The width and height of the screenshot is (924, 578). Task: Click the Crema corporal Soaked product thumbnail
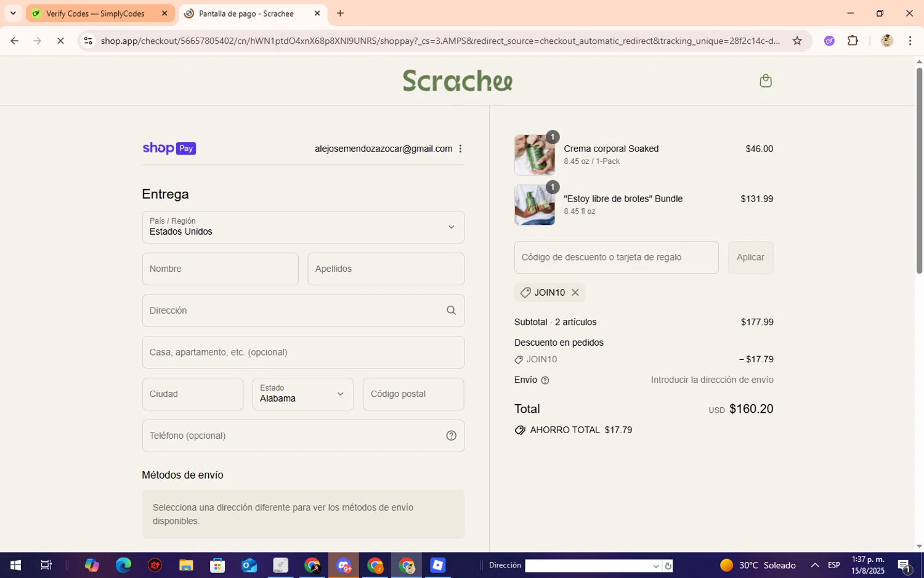point(535,155)
